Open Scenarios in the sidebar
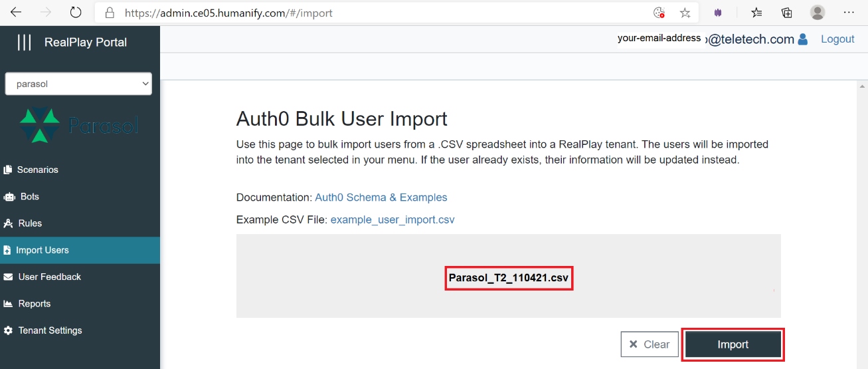This screenshot has width=868, height=369. pyautogui.click(x=37, y=170)
